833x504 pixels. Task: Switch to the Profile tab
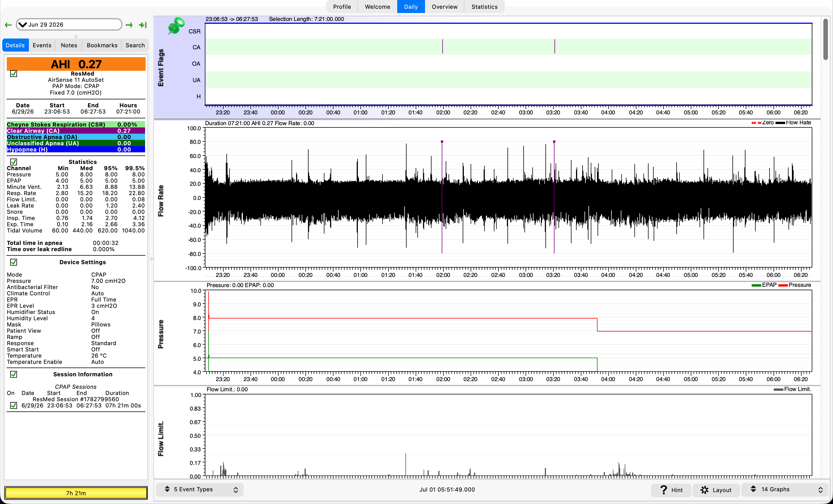[x=342, y=7]
